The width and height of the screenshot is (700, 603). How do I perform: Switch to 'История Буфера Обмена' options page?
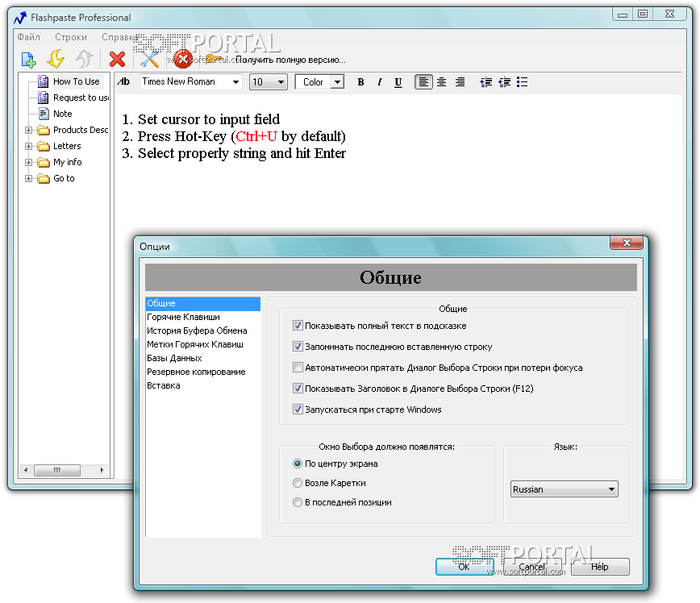[x=197, y=331]
